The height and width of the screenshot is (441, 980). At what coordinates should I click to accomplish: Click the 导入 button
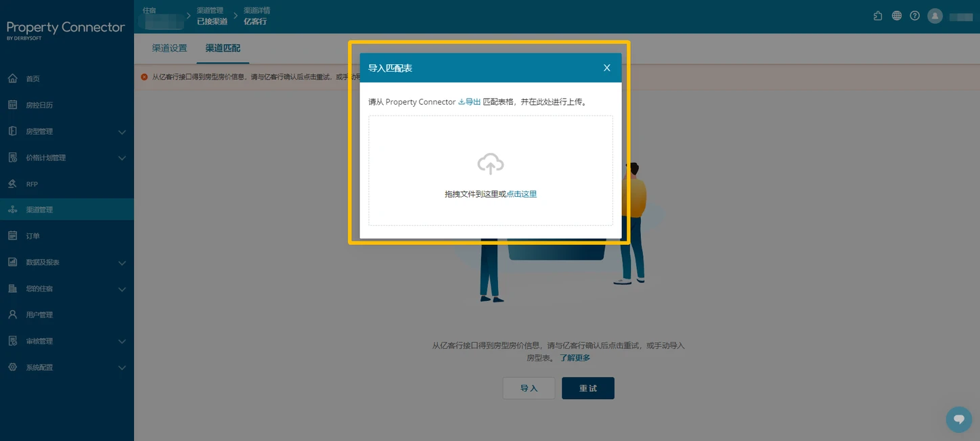tap(529, 388)
